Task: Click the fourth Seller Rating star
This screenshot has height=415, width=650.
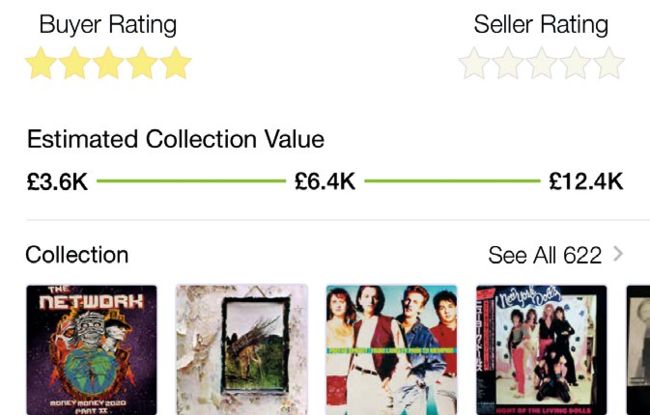Action: 575,65
